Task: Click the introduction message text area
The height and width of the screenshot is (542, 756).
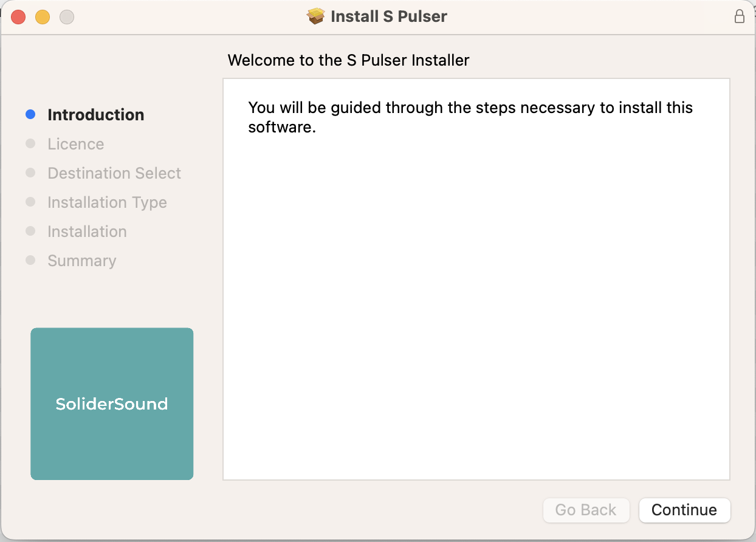Action: click(x=470, y=117)
